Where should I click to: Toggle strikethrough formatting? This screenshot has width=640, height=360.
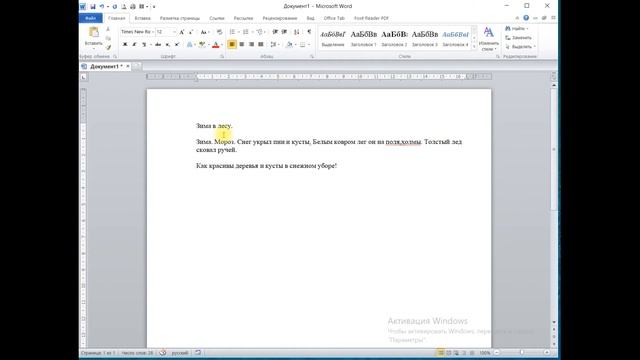pos(158,44)
